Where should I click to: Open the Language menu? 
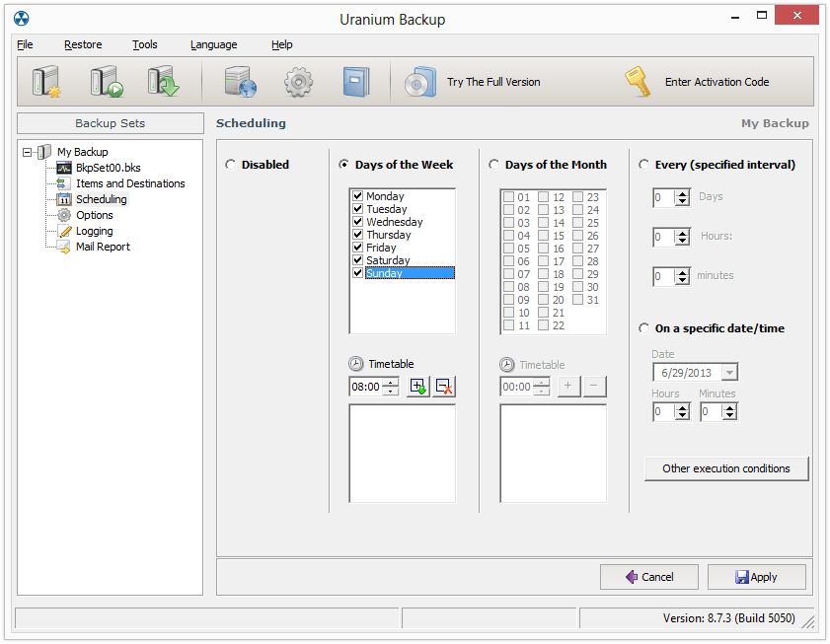point(213,44)
